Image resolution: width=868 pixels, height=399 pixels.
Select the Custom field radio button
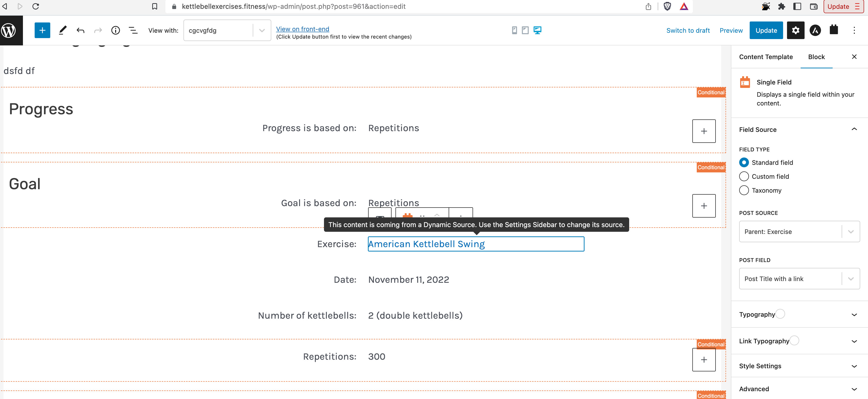point(744,176)
